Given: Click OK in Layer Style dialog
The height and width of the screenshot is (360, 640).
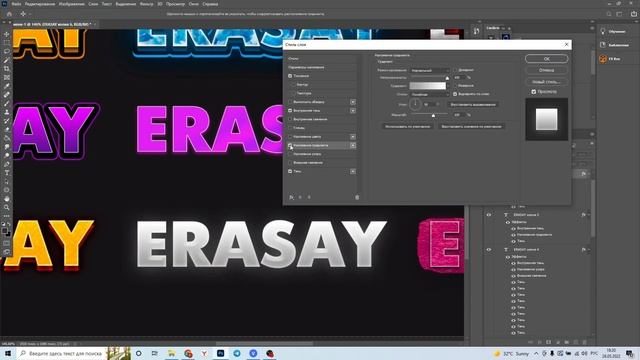Looking at the screenshot, I should [x=546, y=59].
